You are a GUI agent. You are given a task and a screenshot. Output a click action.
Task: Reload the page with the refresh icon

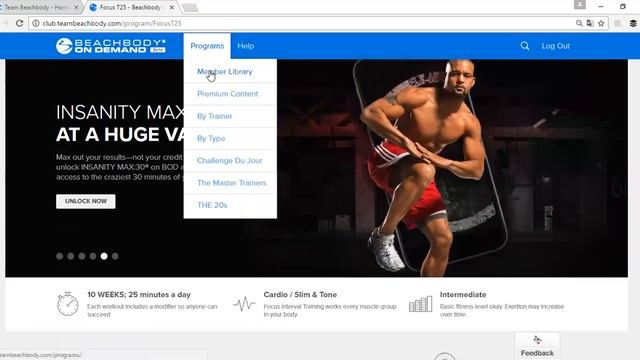(x=19, y=23)
